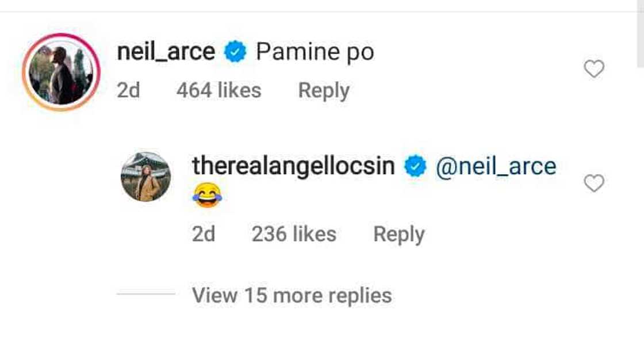Go to therealangellocsin's profile via username
644x340 pixels.
coord(293,166)
